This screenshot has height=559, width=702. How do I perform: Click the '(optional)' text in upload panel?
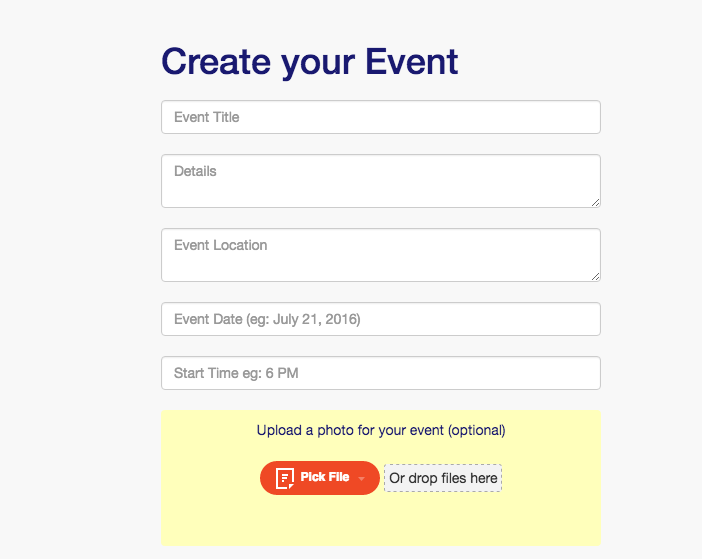tap(477, 431)
